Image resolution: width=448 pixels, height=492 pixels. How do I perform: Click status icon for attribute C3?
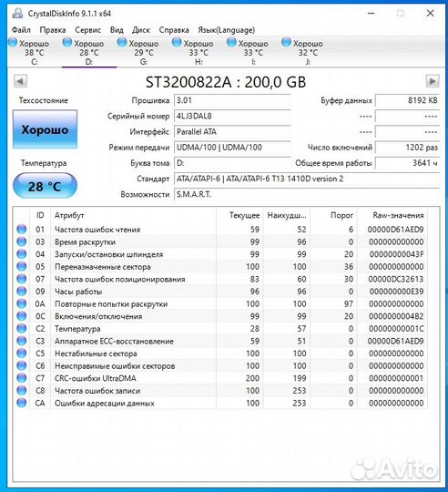click(22, 341)
